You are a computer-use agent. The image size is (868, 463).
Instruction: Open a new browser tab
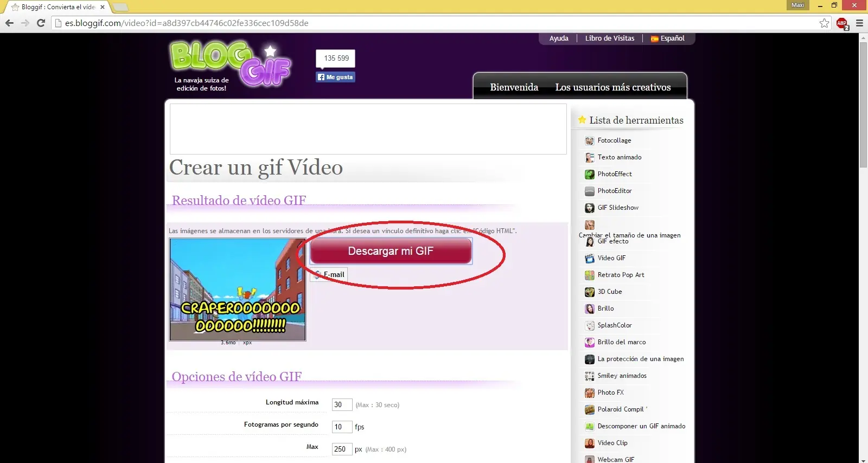[120, 7]
